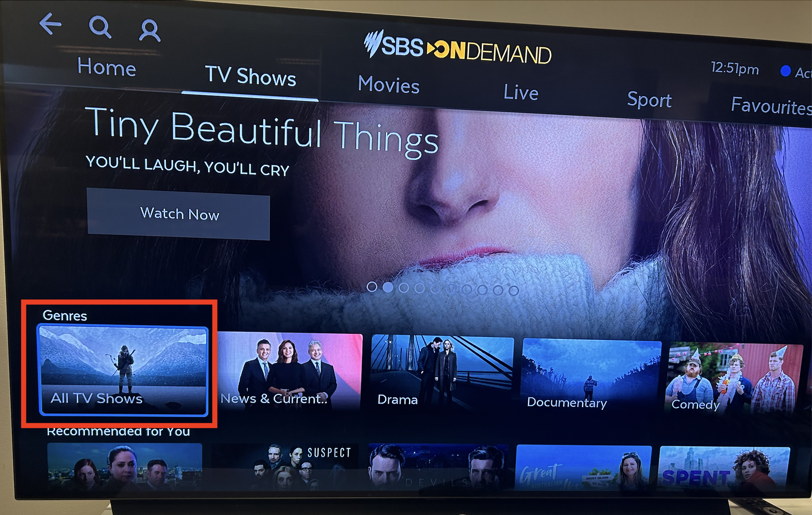
Task: Switch to the Live tab
Action: click(521, 92)
